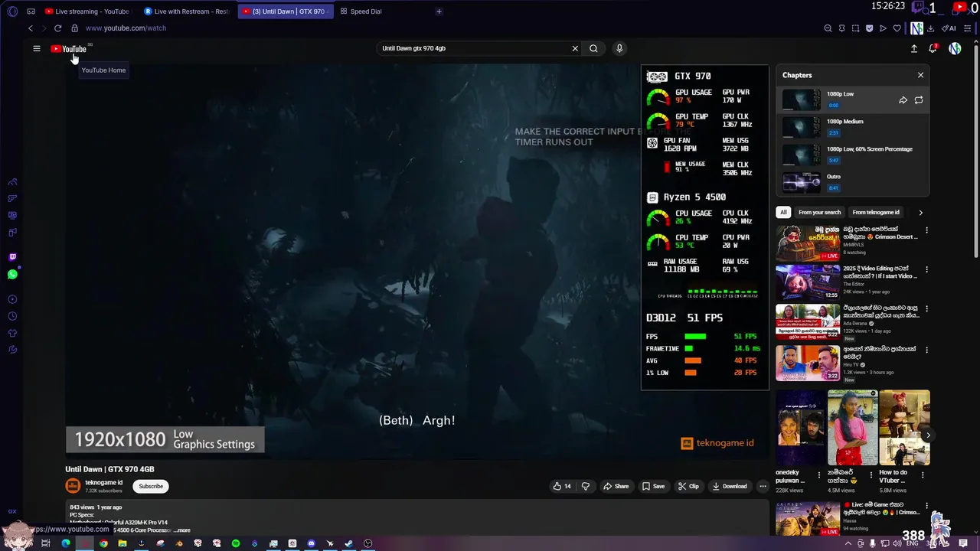Start voice search with the microphone
This screenshot has height=551, width=980.
(619, 48)
